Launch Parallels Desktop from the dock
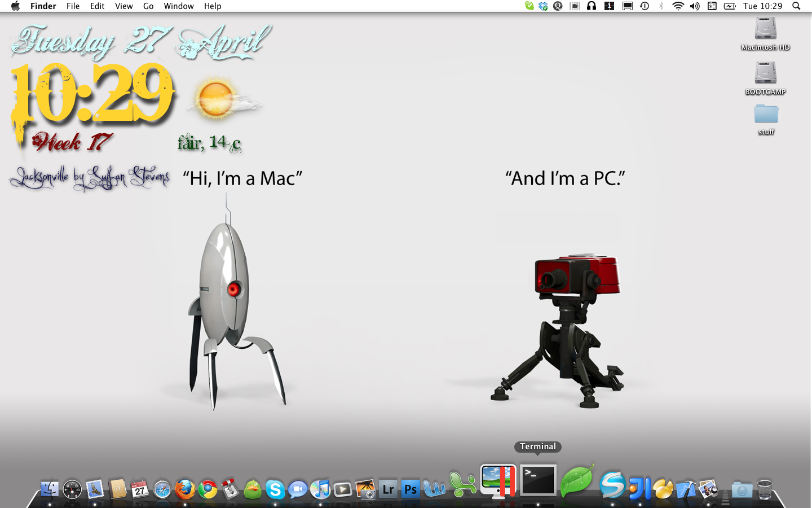Screen dimensions: 812x508 pos(498,481)
